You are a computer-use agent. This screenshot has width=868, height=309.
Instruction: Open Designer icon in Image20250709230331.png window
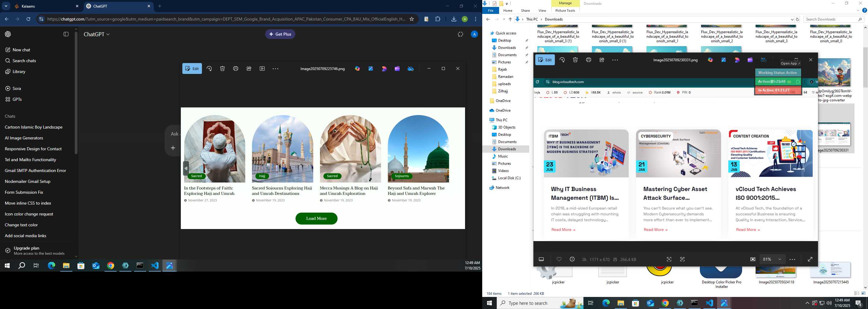pyautogui.click(x=737, y=60)
